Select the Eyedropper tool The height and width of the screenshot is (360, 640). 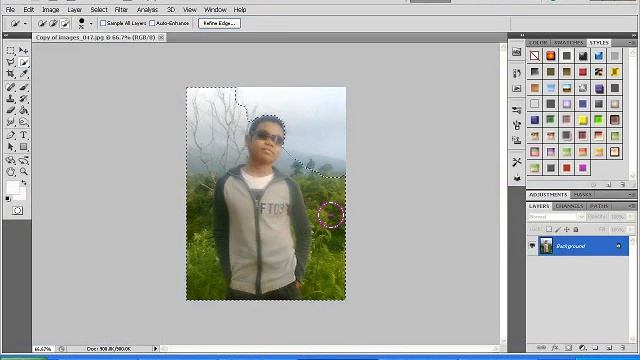[24, 74]
